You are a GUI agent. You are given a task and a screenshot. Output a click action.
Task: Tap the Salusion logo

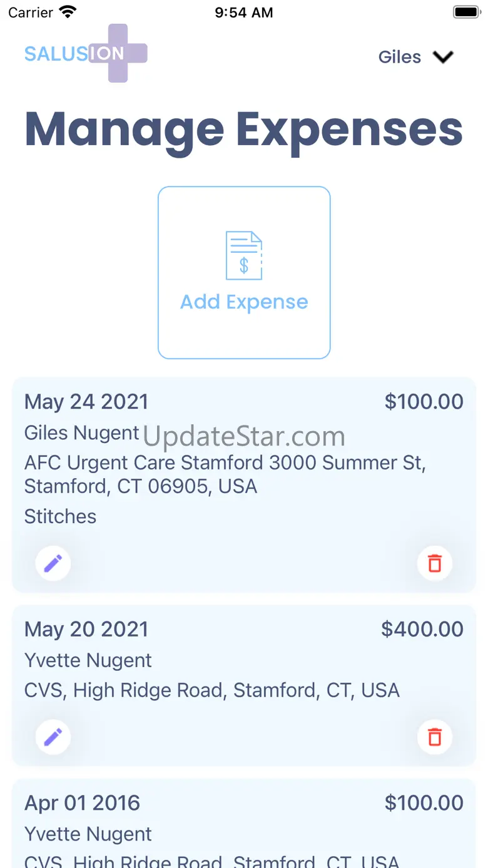pyautogui.click(x=86, y=53)
